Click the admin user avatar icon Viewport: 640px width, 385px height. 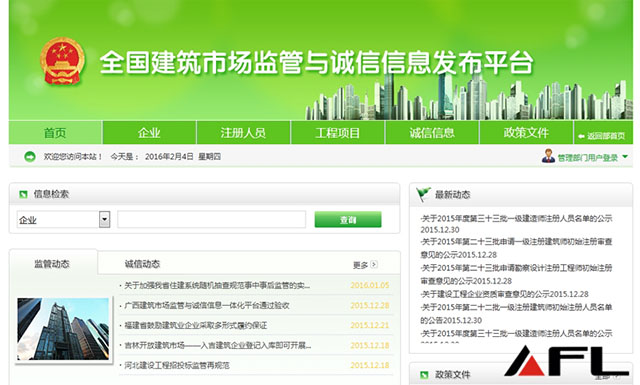point(548,156)
